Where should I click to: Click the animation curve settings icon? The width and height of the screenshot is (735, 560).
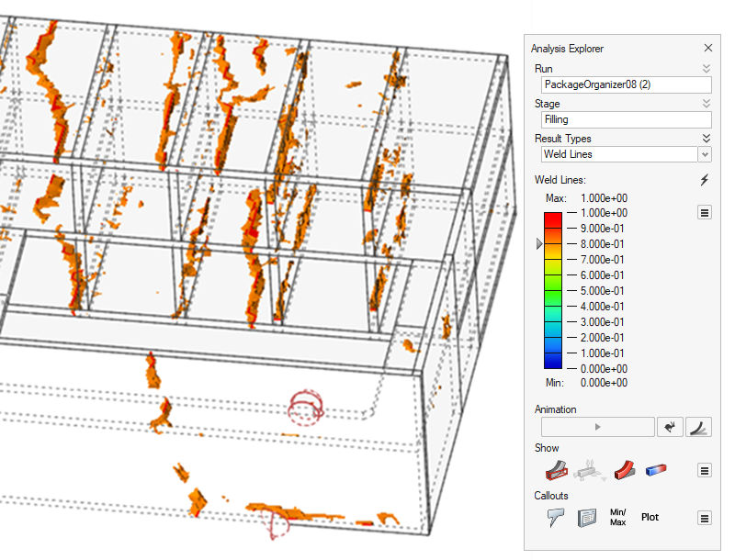click(x=699, y=427)
